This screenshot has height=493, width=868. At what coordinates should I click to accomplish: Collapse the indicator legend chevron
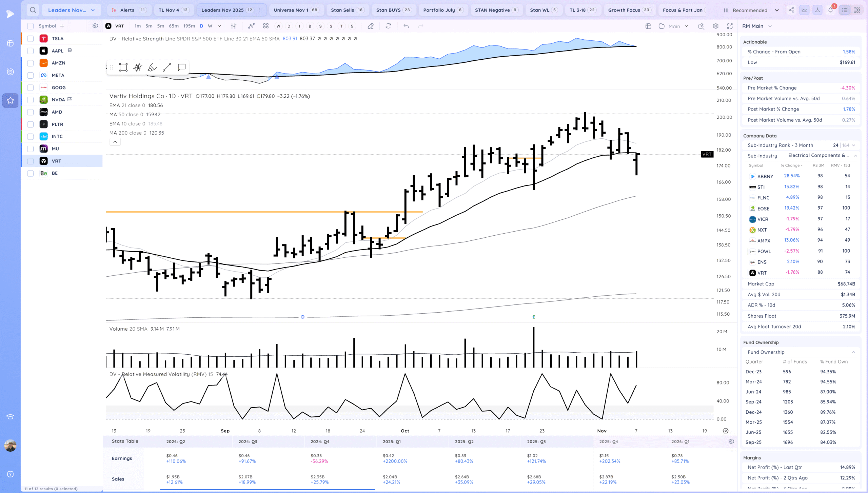[x=115, y=142]
